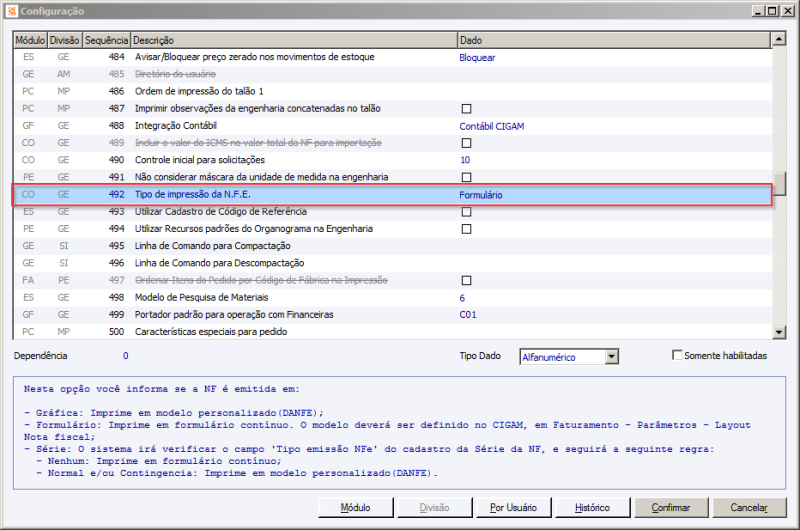Select row 488 Integração Contábil
The image size is (800, 530).
[392, 125]
